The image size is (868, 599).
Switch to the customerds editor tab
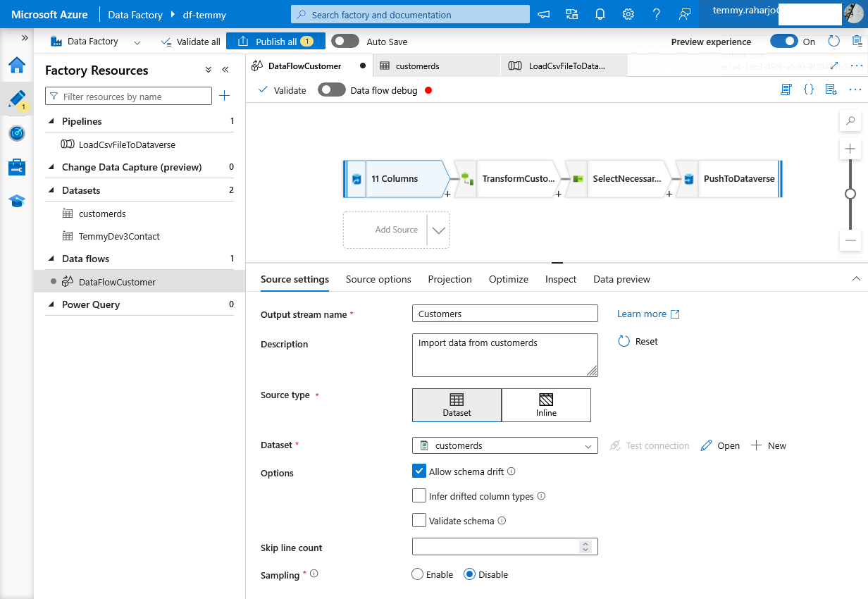[x=436, y=66]
